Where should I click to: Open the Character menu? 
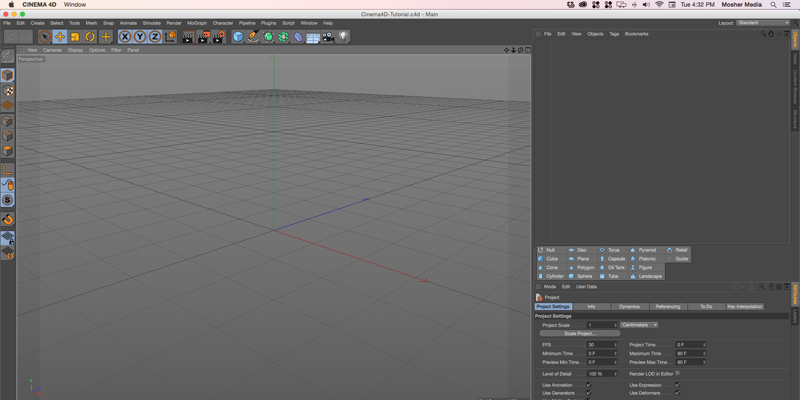(x=223, y=23)
